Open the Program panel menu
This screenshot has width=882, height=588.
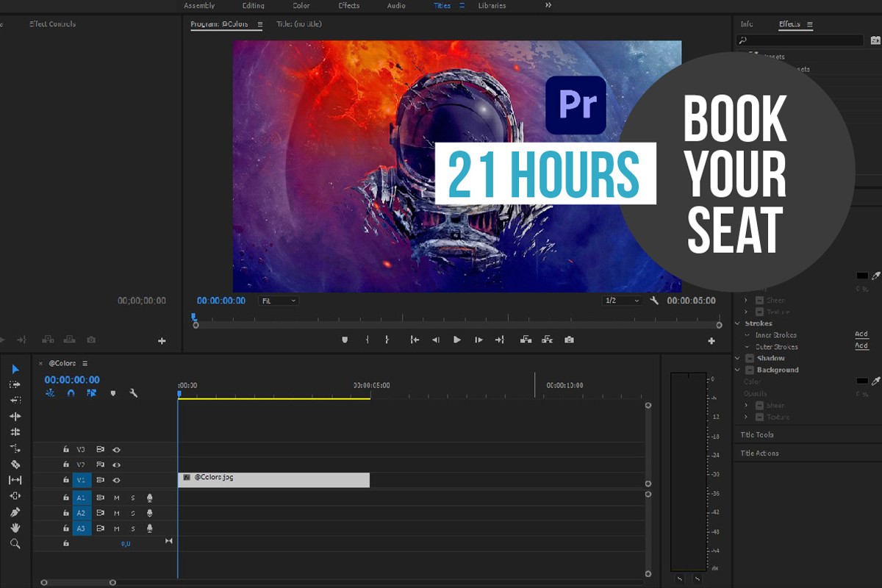tap(259, 24)
